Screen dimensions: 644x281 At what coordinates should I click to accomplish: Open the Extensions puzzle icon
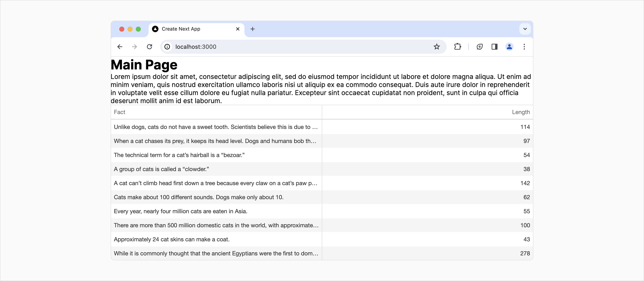tap(457, 47)
